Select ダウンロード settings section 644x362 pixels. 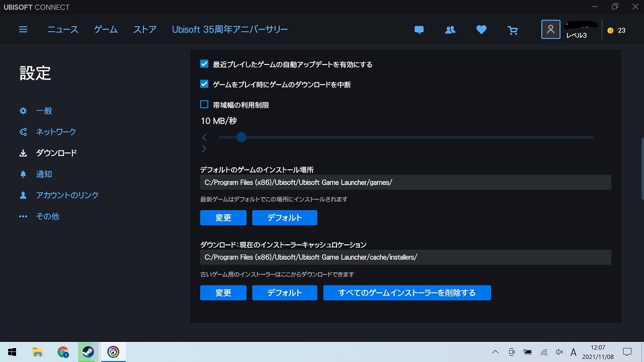coord(56,153)
